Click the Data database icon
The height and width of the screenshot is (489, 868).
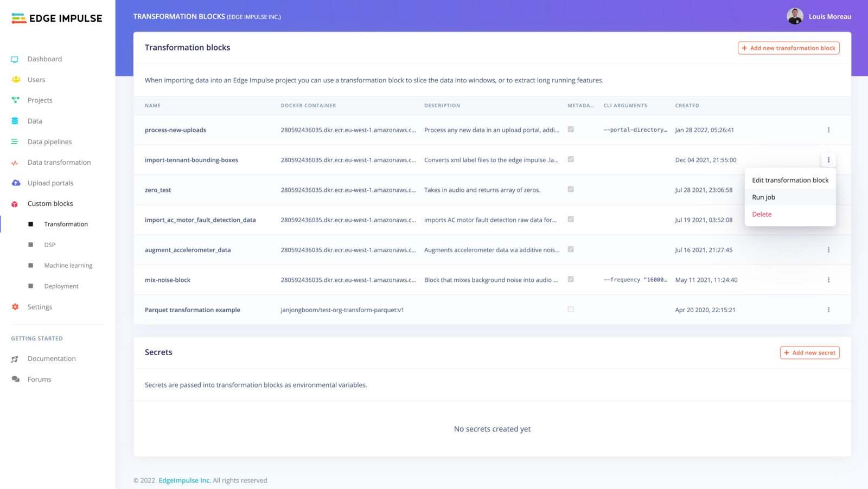15,121
